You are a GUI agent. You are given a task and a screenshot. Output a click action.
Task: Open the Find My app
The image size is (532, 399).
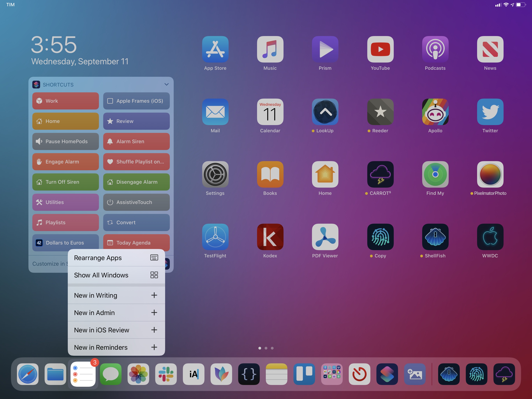(x=435, y=175)
